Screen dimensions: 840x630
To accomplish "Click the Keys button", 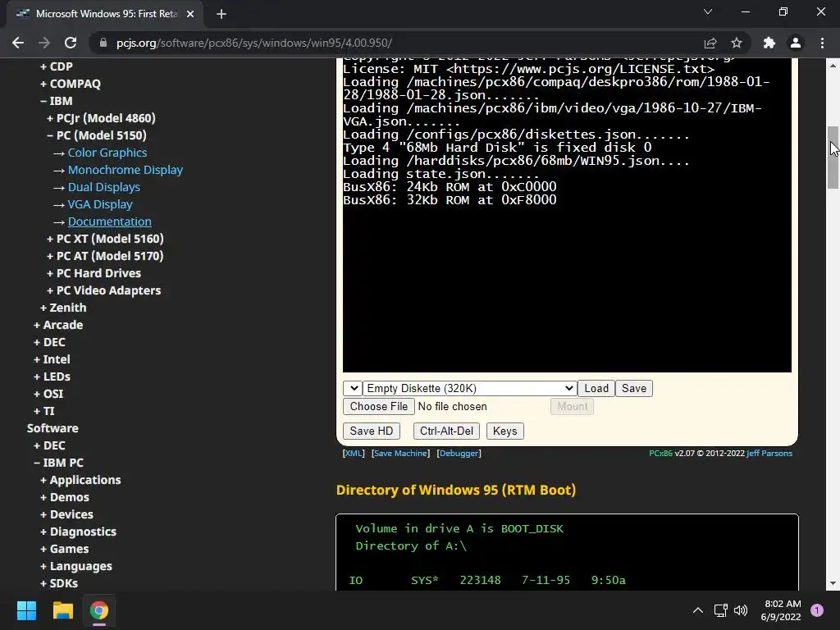I will [504, 431].
